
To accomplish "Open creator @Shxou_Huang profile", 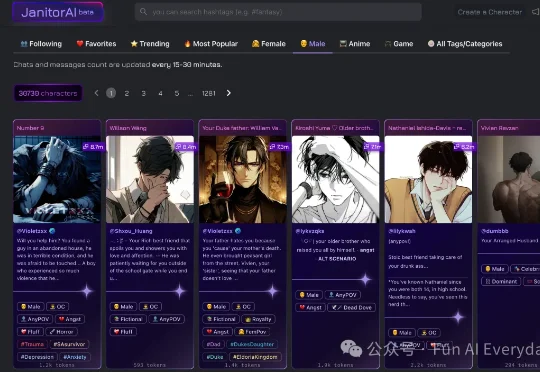I will click(x=131, y=231).
